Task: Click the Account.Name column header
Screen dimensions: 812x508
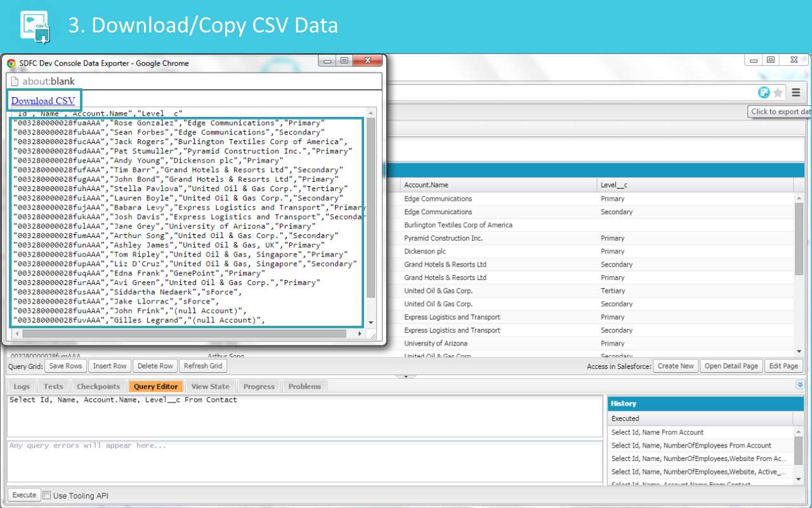Action: point(499,185)
